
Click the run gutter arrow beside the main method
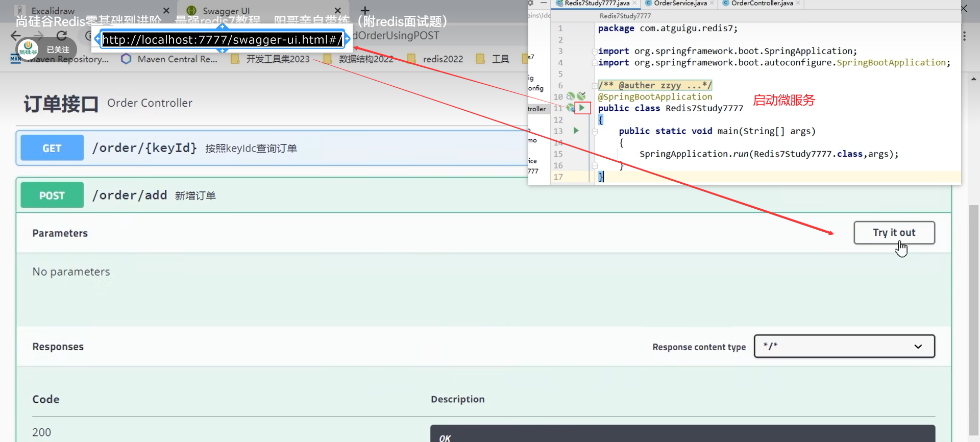[576, 131]
